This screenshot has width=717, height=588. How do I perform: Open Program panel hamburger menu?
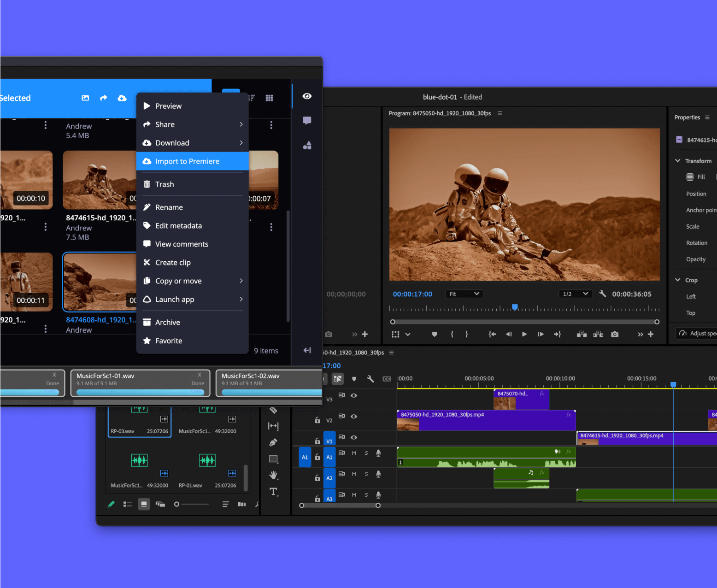tap(500, 113)
